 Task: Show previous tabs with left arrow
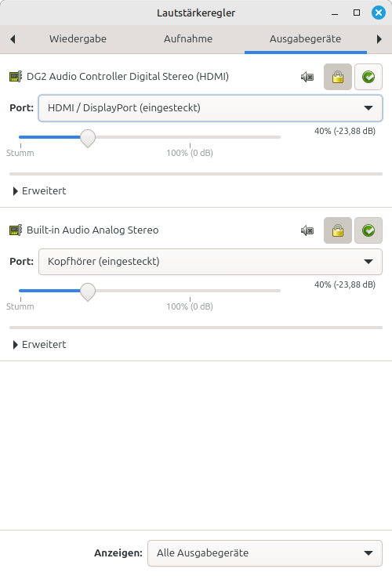13,39
